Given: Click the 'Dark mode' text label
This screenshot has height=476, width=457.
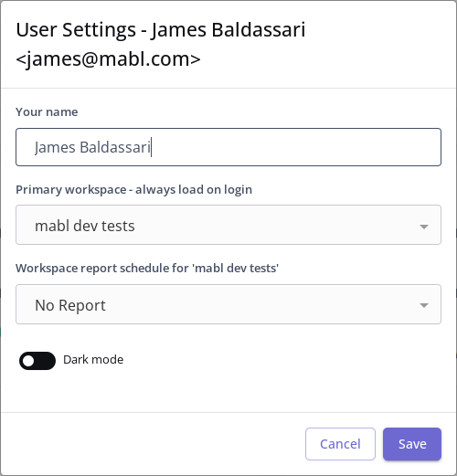Looking at the screenshot, I should [93, 360].
